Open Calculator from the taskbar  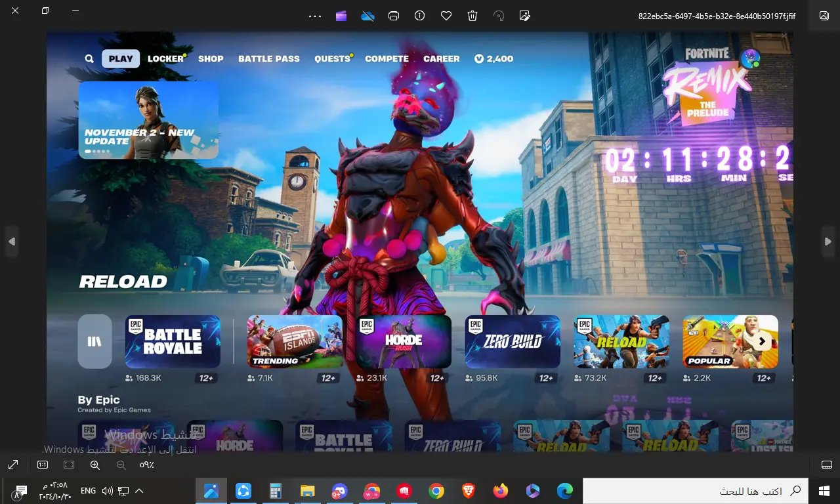click(x=275, y=491)
